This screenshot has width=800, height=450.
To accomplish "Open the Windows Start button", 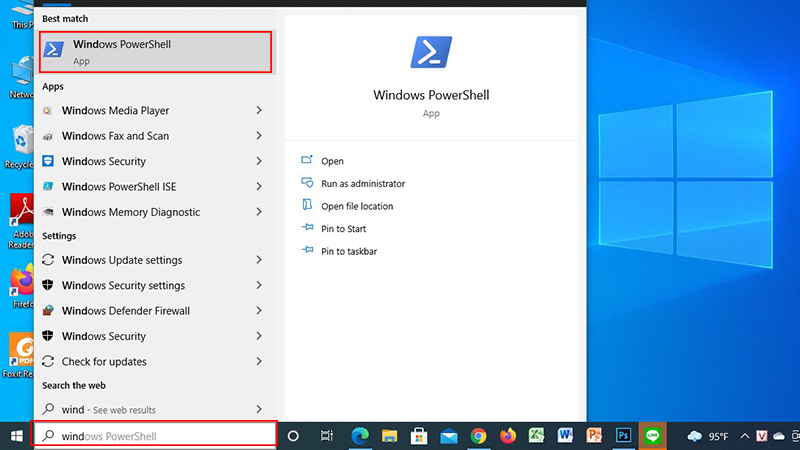I will [x=16, y=436].
